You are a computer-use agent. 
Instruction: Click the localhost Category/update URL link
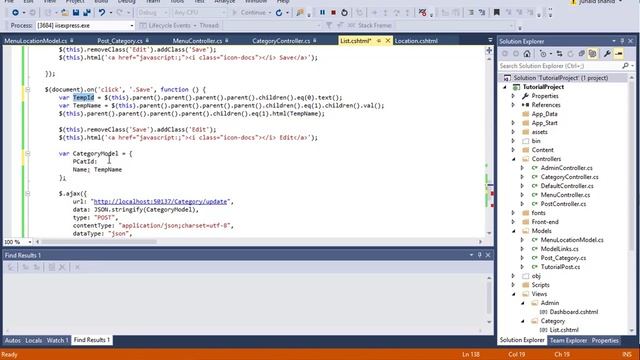[160, 202]
